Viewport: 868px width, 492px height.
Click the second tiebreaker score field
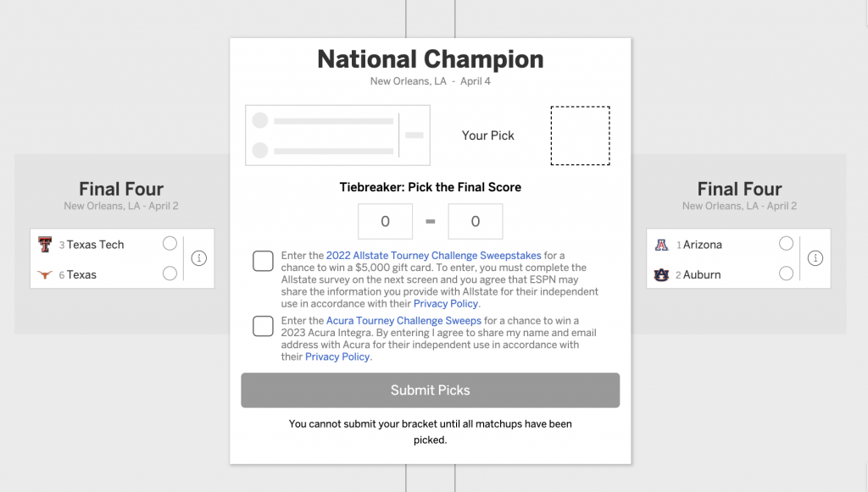[476, 221]
